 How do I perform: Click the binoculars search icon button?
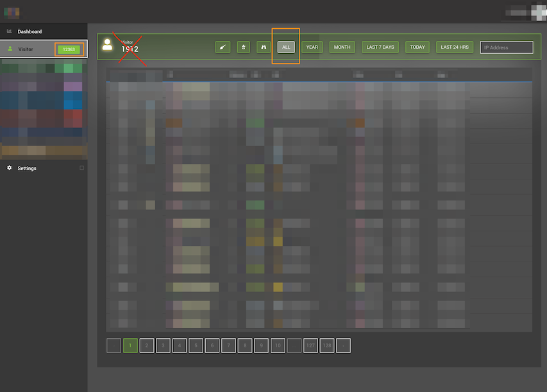coord(264,47)
